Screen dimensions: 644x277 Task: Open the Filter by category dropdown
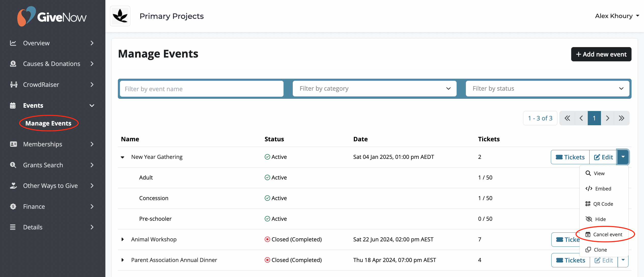tap(374, 89)
